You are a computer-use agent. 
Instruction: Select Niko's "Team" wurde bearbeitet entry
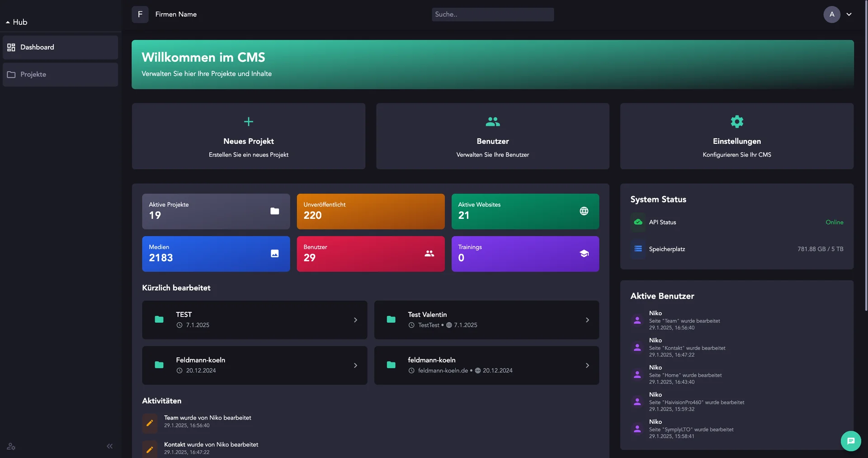point(737,320)
